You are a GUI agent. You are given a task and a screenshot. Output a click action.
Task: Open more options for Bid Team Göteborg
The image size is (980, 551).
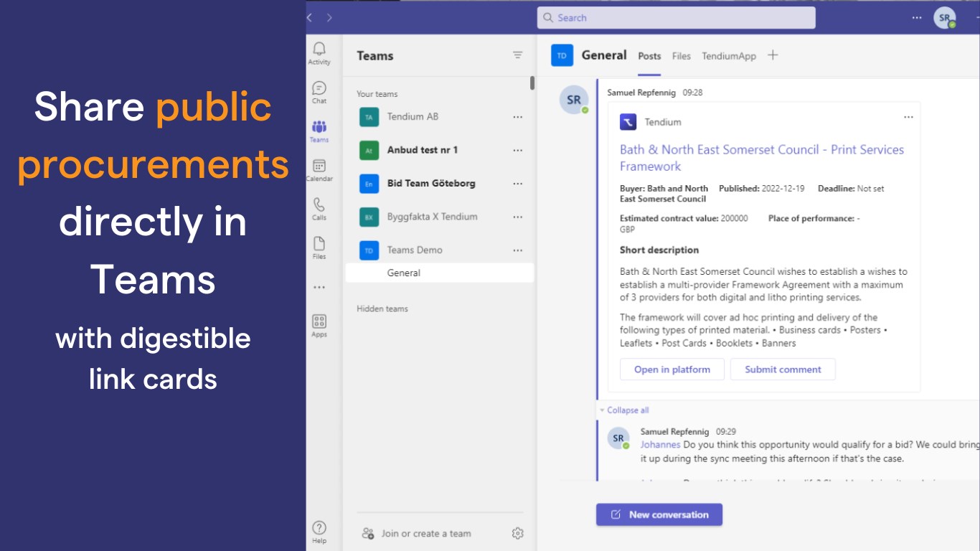[x=518, y=184]
